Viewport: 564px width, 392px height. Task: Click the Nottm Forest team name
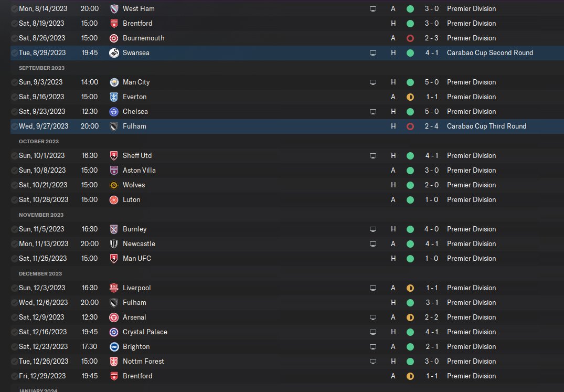143,361
